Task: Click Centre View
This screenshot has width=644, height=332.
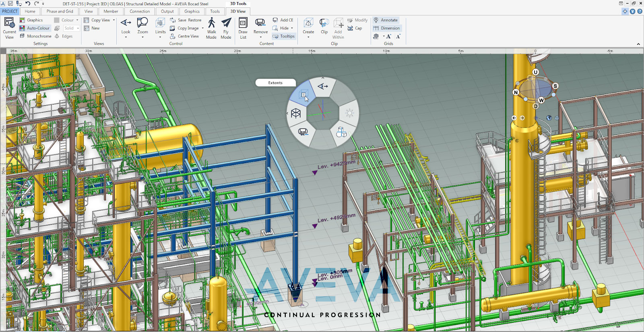Action: (x=184, y=36)
